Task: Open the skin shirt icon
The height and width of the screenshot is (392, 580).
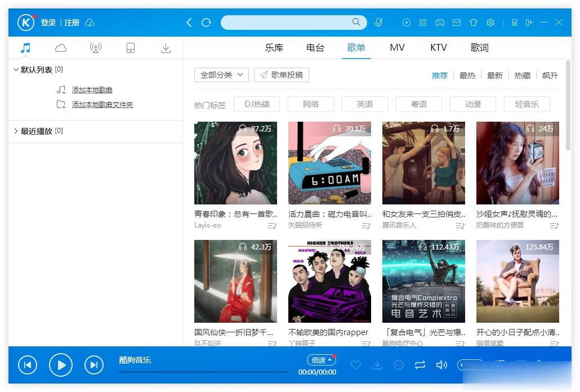Action: point(474,23)
